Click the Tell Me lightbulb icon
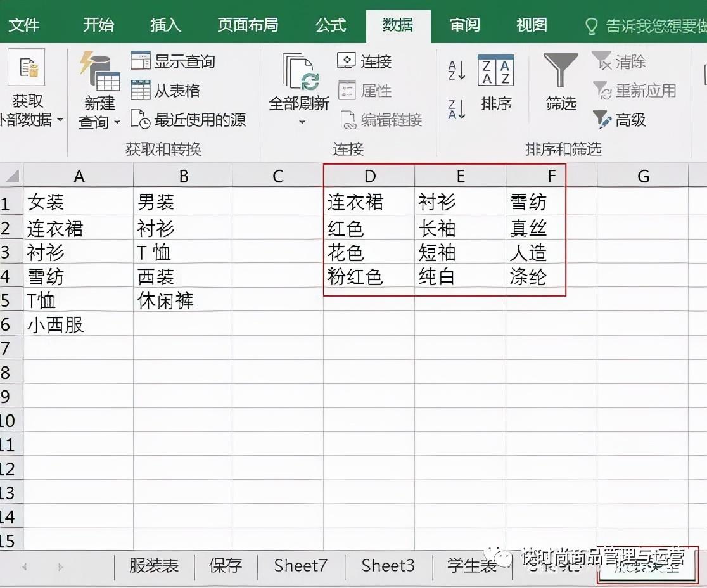 591,26
